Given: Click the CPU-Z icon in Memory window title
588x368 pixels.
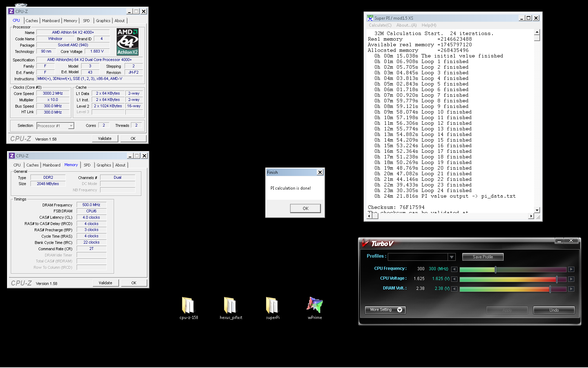Looking at the screenshot, I should [12, 156].
